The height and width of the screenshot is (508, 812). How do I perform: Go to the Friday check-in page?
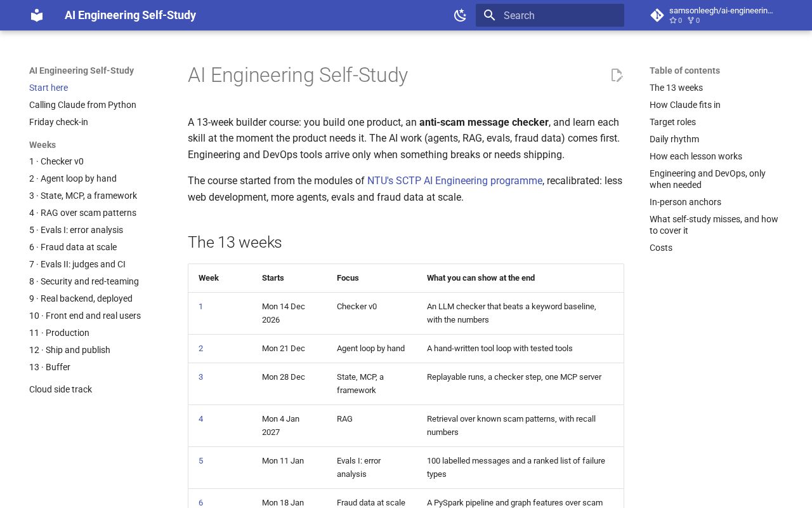tap(58, 122)
